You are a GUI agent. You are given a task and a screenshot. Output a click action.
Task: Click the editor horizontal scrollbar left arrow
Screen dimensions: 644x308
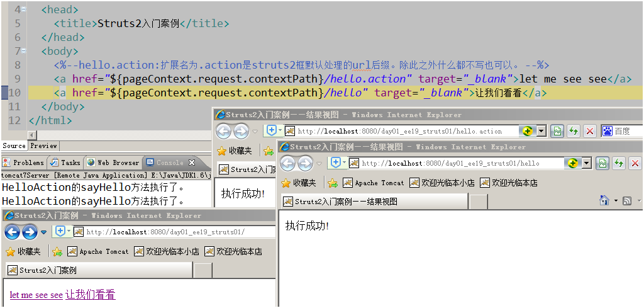point(31,135)
